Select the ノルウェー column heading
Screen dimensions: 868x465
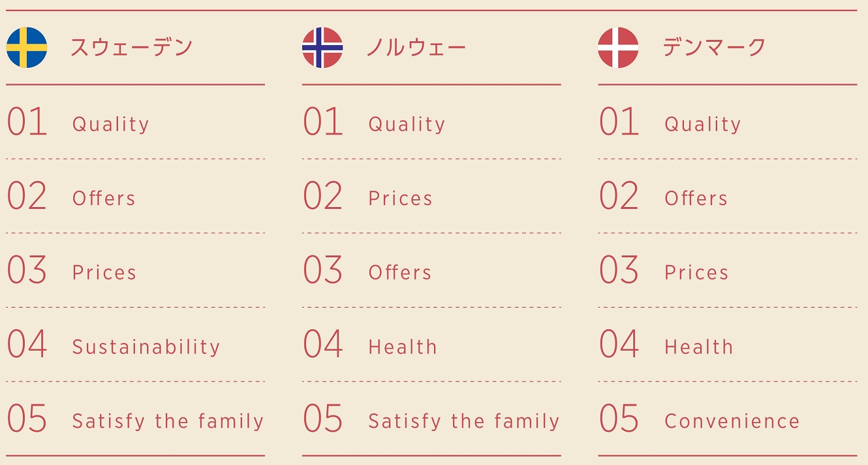416,48
